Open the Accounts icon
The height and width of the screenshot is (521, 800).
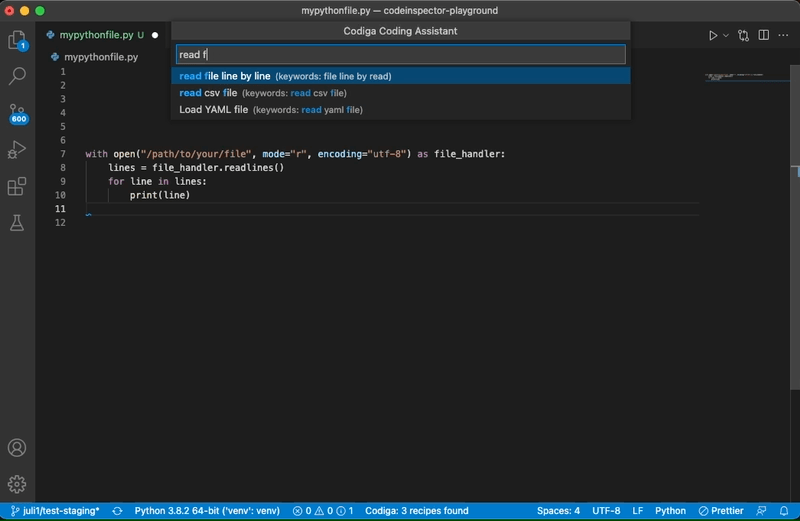click(17, 448)
